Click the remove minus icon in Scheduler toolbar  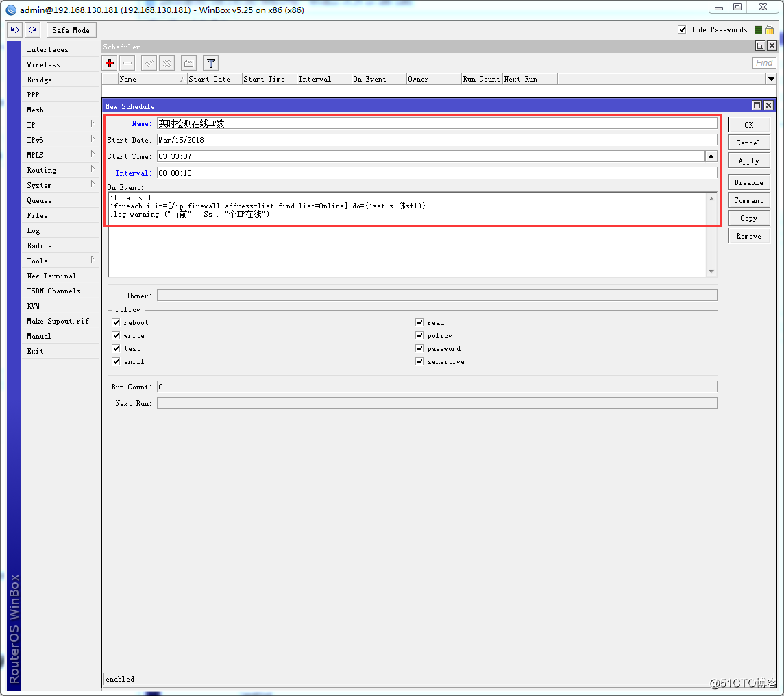128,63
